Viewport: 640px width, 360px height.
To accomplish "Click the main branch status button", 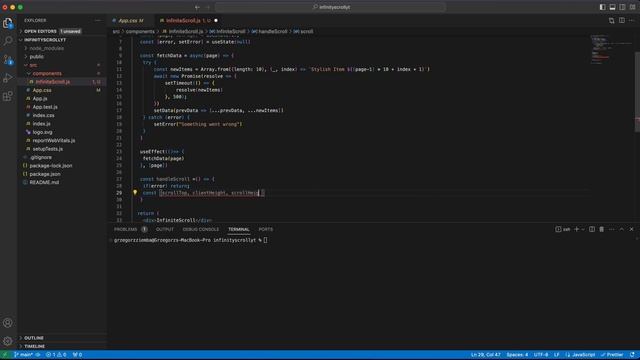I will coord(24,355).
